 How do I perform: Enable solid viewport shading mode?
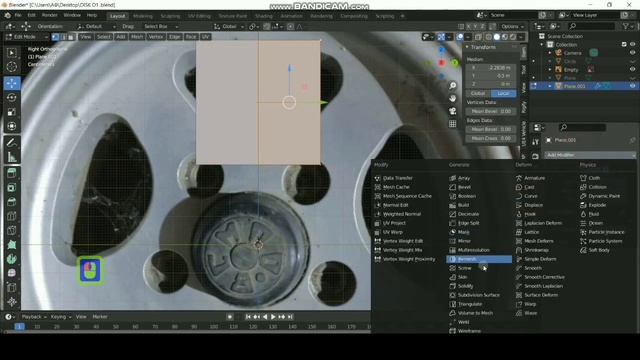coord(497,37)
